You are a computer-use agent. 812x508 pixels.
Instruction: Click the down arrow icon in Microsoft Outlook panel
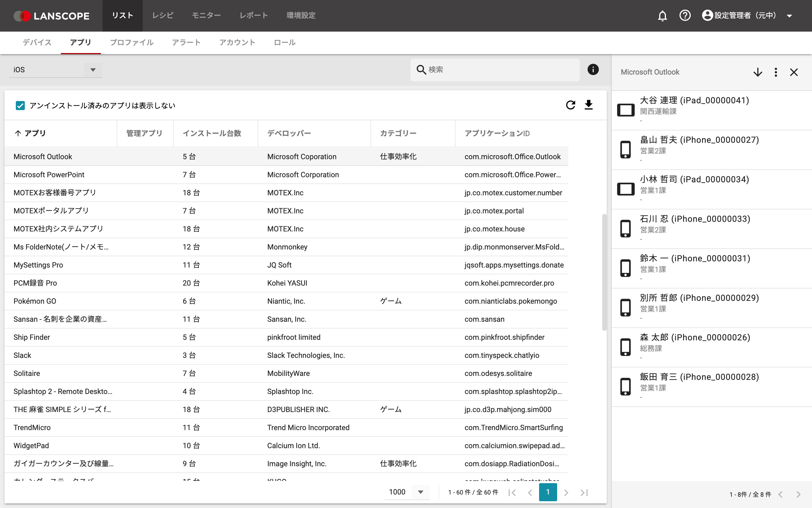(x=758, y=72)
